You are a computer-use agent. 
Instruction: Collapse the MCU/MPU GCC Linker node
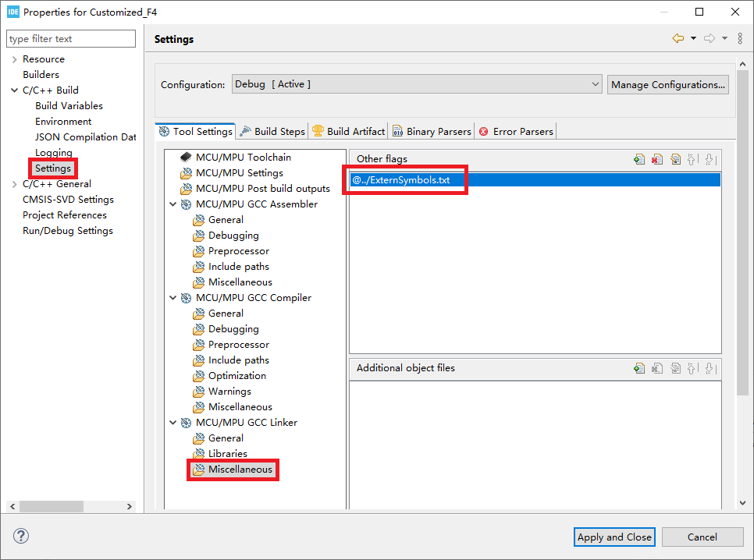pos(172,423)
